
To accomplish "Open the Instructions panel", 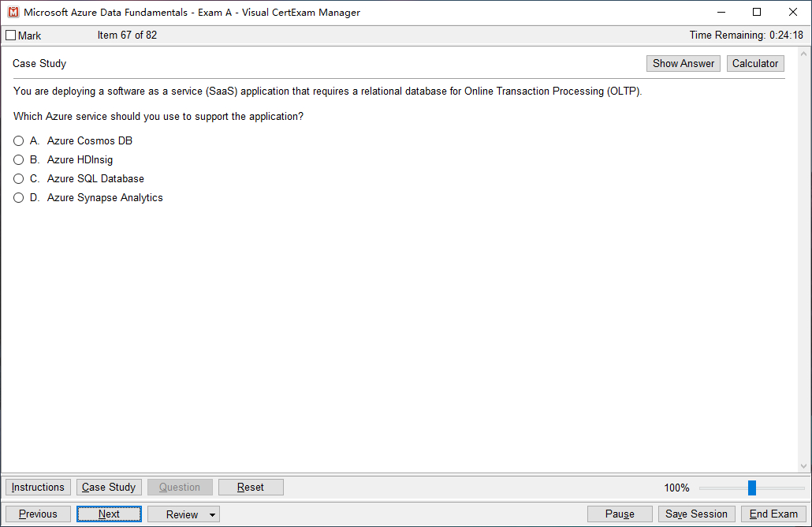I will click(x=38, y=488).
